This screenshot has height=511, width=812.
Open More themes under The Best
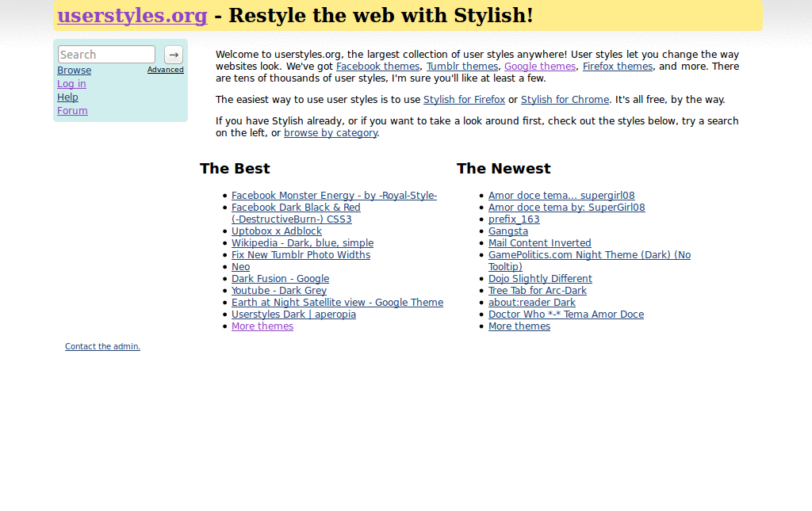tap(262, 326)
